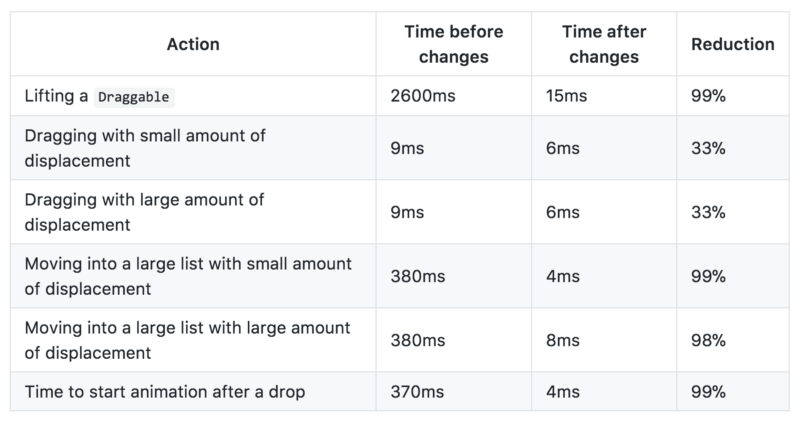Click the "Action" column header
800x421 pixels.
point(193,44)
